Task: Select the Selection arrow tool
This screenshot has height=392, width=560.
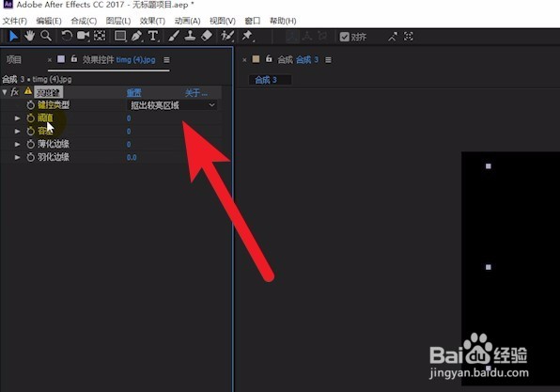Action: [x=13, y=36]
